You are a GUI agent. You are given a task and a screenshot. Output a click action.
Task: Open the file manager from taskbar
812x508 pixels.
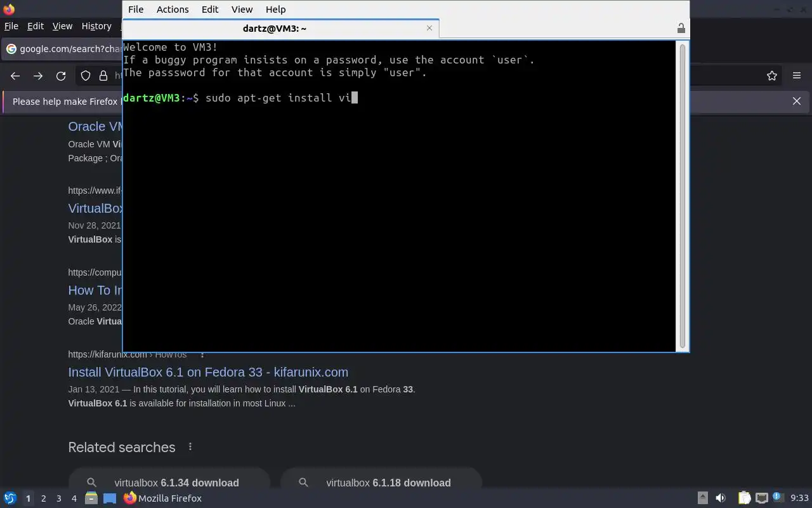tap(91, 498)
